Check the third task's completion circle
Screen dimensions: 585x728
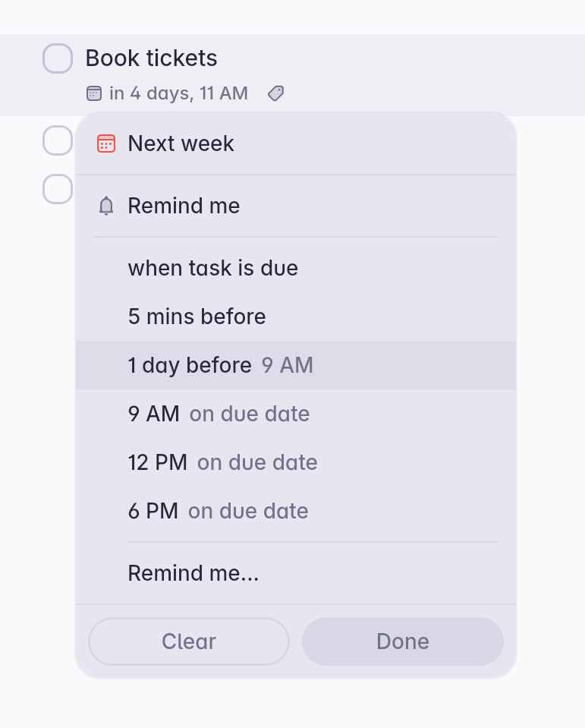58,189
